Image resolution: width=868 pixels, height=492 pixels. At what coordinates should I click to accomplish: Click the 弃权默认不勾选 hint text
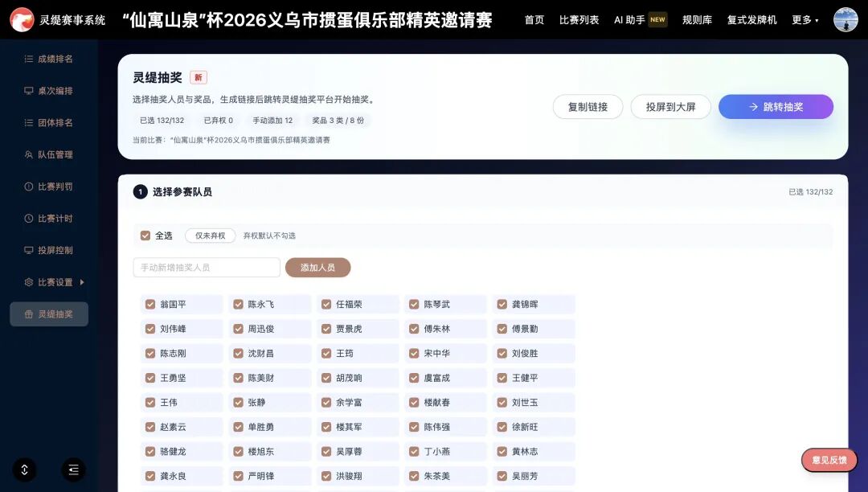(269, 236)
